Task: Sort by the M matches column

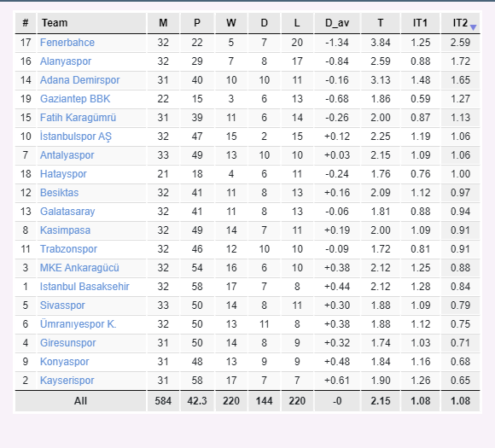Action: tap(163, 23)
